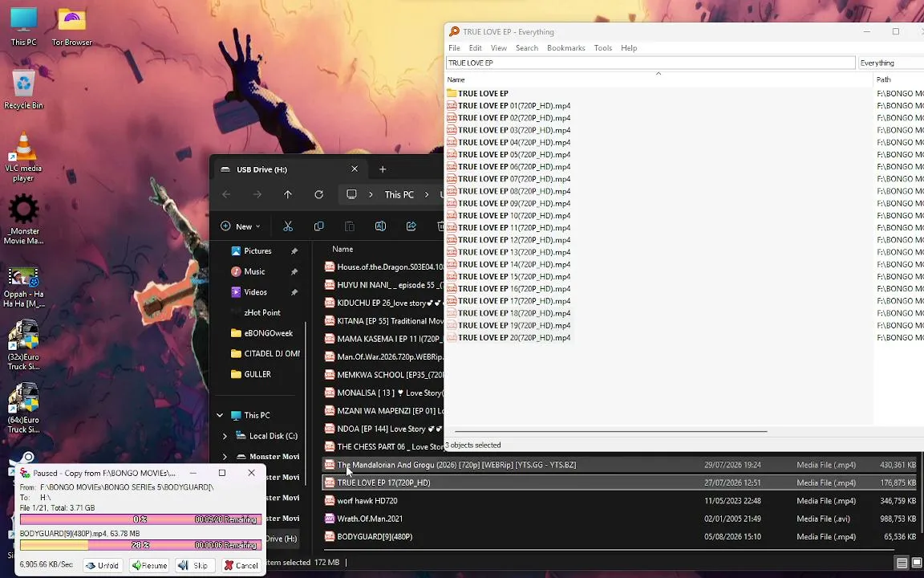Click the Copy icon in Explorer toolbar

[x=318, y=226]
